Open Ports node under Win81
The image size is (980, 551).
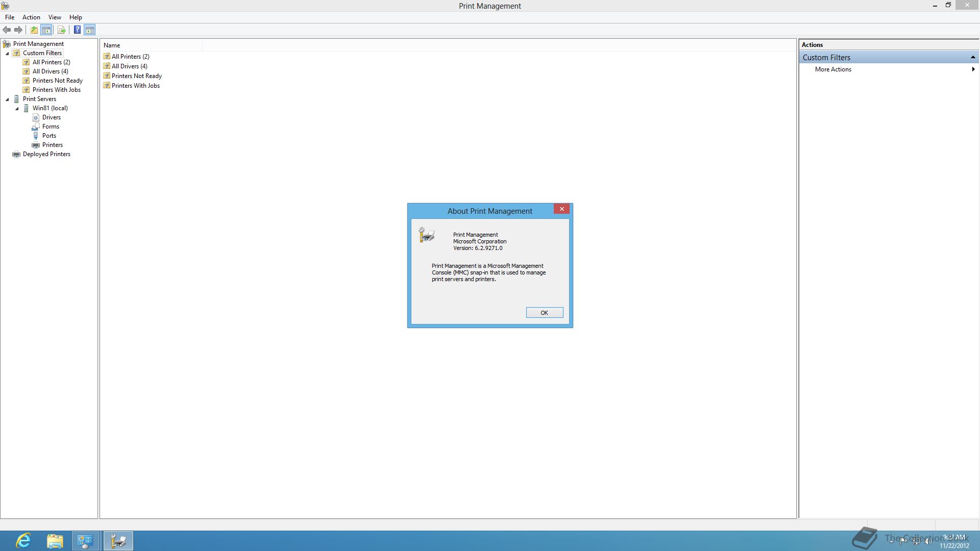49,136
